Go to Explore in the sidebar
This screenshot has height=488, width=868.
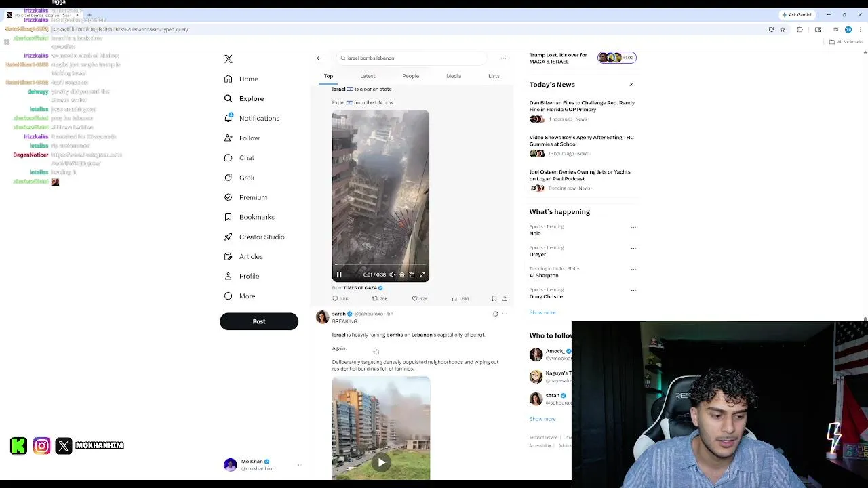[x=243, y=98]
